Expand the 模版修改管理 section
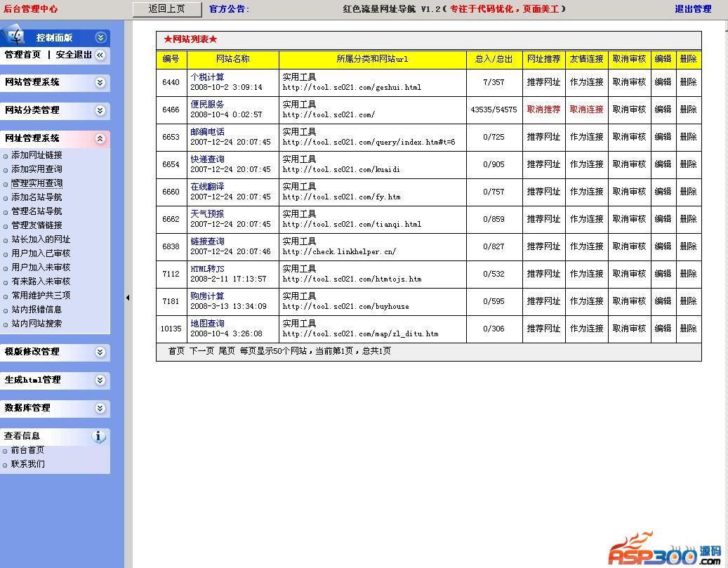Screen dimensions: 728x568 (100, 352)
